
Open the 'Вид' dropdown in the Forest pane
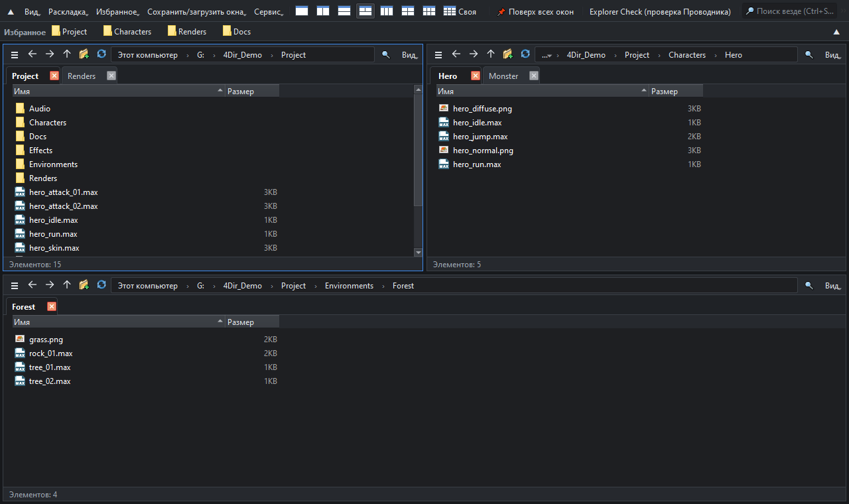click(x=833, y=286)
